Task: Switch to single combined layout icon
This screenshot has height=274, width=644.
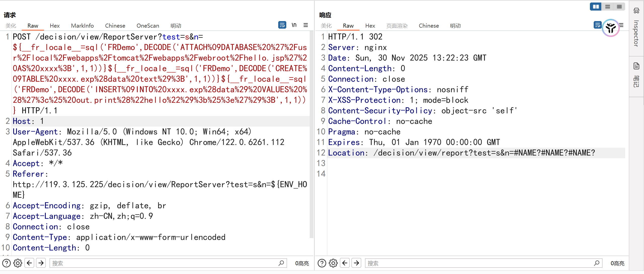Action: [x=619, y=7]
